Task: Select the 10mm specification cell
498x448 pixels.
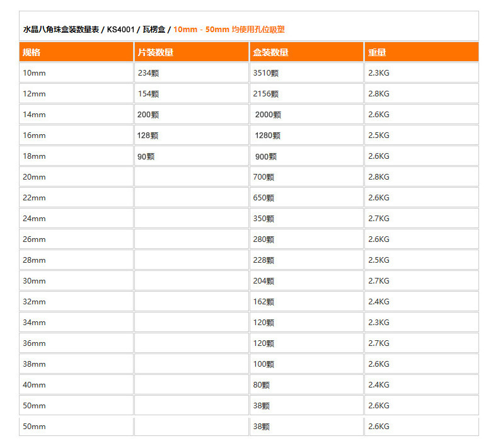Action: tap(34, 73)
